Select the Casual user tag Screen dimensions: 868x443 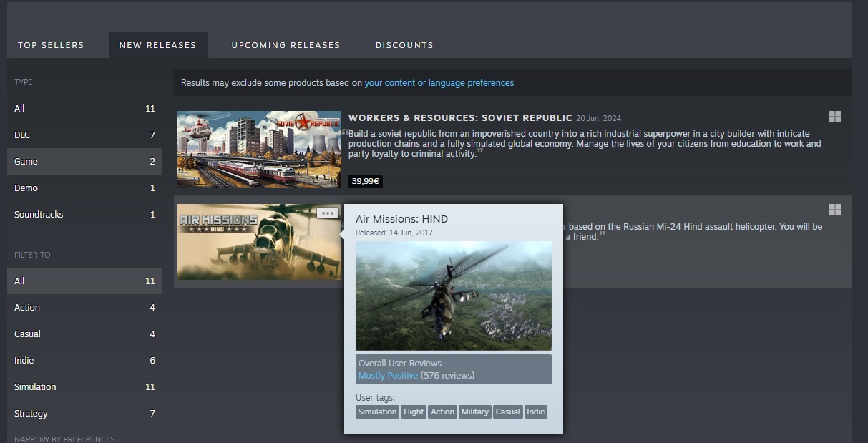click(x=508, y=412)
